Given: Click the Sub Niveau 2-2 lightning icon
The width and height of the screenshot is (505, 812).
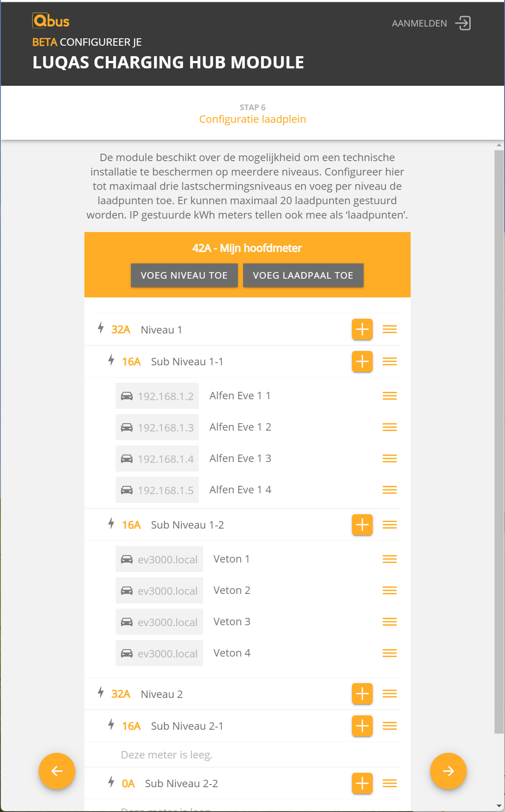Looking at the screenshot, I should tap(111, 782).
